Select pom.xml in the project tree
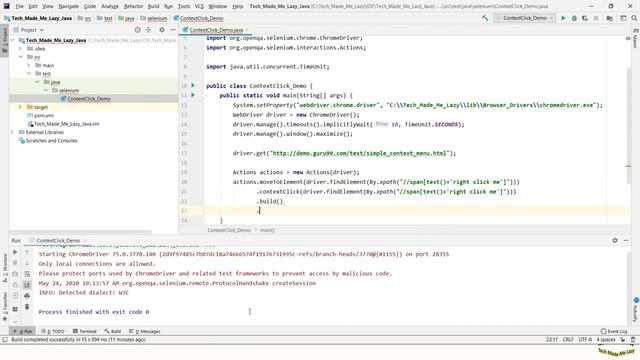Screen dimensions: 640x360 coord(43,116)
